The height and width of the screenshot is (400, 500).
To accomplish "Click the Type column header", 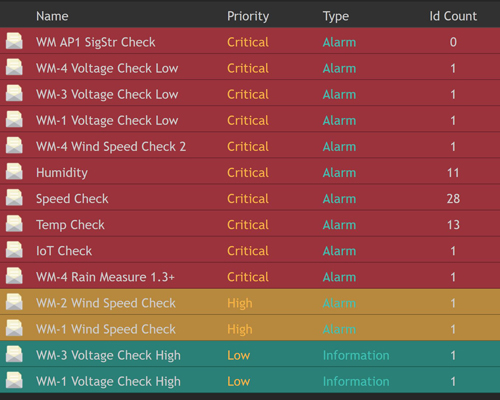I will pos(336,16).
